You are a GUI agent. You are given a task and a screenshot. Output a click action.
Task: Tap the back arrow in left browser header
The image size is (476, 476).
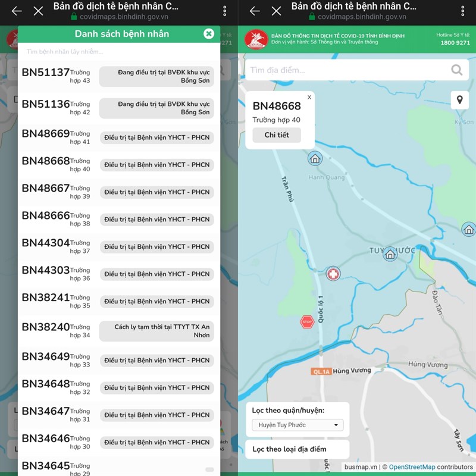[17, 11]
